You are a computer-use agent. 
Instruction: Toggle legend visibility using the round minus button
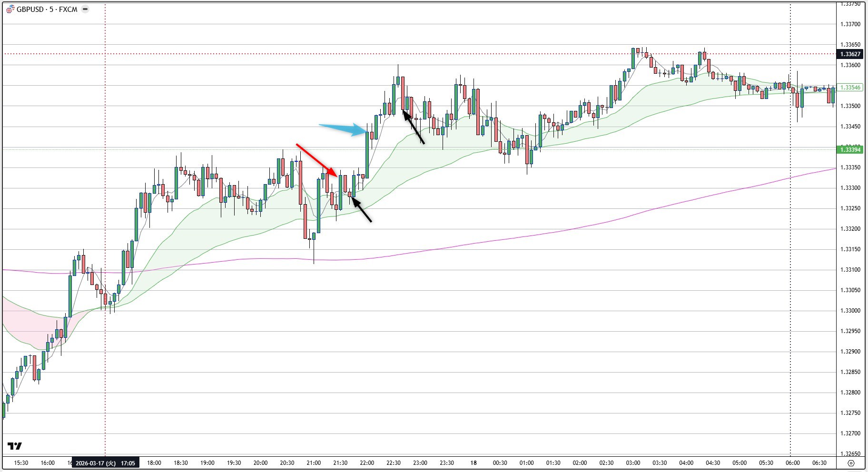pyautogui.click(x=84, y=8)
